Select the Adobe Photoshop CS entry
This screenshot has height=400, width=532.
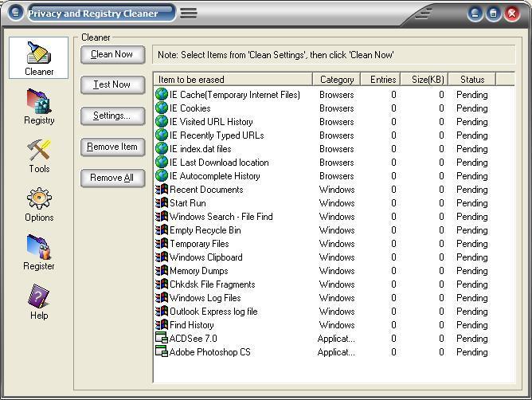coord(209,352)
